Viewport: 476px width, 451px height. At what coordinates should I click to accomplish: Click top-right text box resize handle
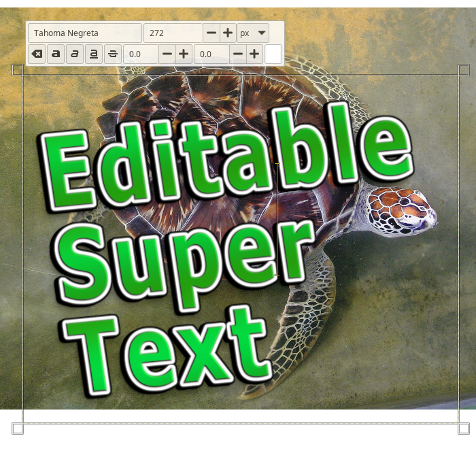coord(464,70)
